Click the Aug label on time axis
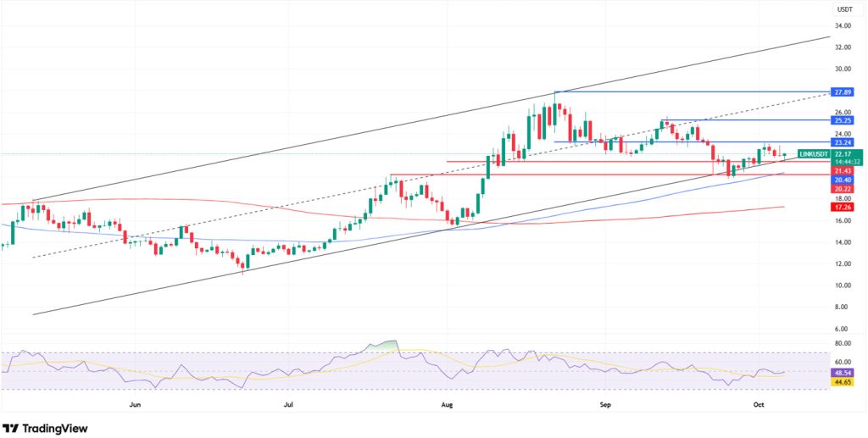The width and height of the screenshot is (868, 438). point(448,407)
